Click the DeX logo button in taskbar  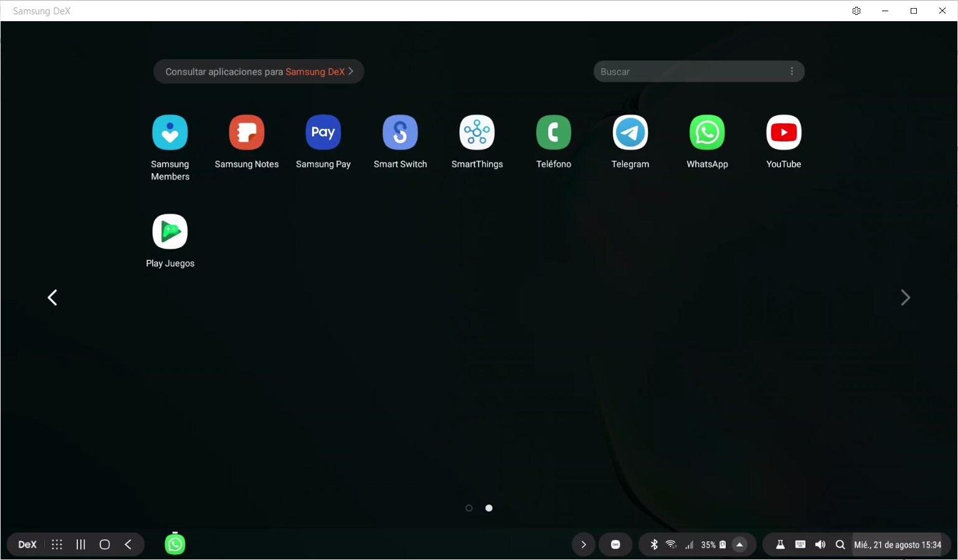coord(27,544)
